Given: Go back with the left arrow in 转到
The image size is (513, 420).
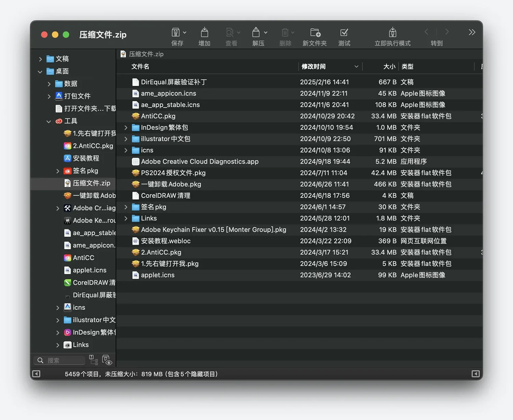Looking at the screenshot, I should (x=426, y=32).
